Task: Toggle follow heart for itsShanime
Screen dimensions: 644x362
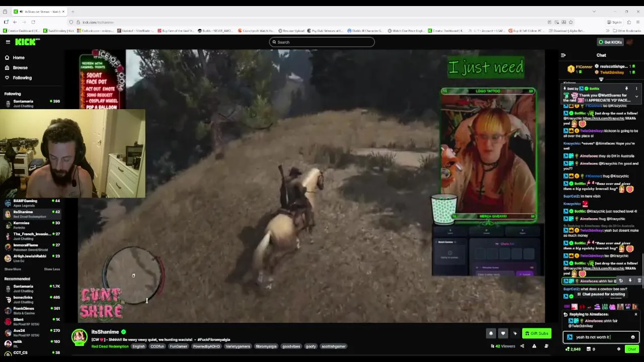Action: point(503,333)
